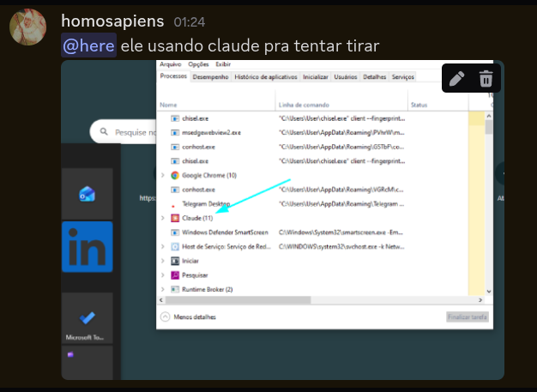Switch to the Processos tab
The height and width of the screenshot is (392, 537).
tap(173, 76)
